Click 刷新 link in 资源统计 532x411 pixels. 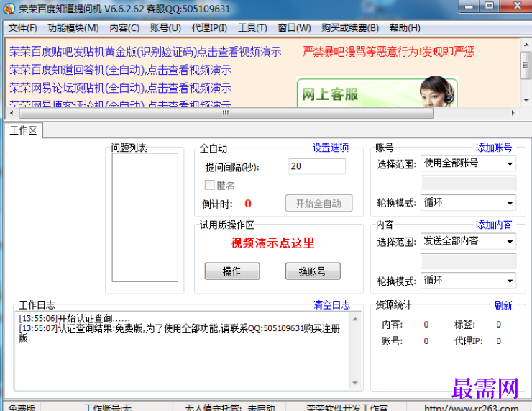503,306
